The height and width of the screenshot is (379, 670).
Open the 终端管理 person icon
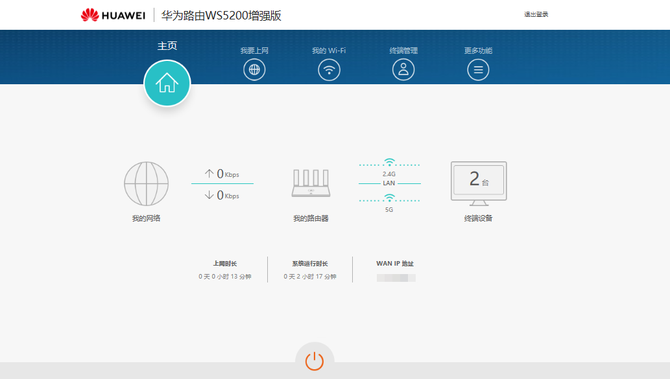(403, 70)
